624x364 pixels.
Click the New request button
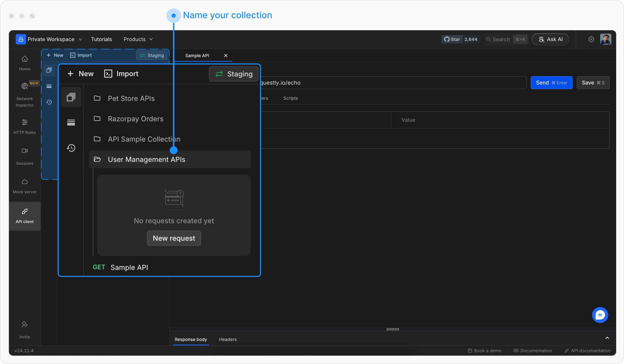(174, 238)
